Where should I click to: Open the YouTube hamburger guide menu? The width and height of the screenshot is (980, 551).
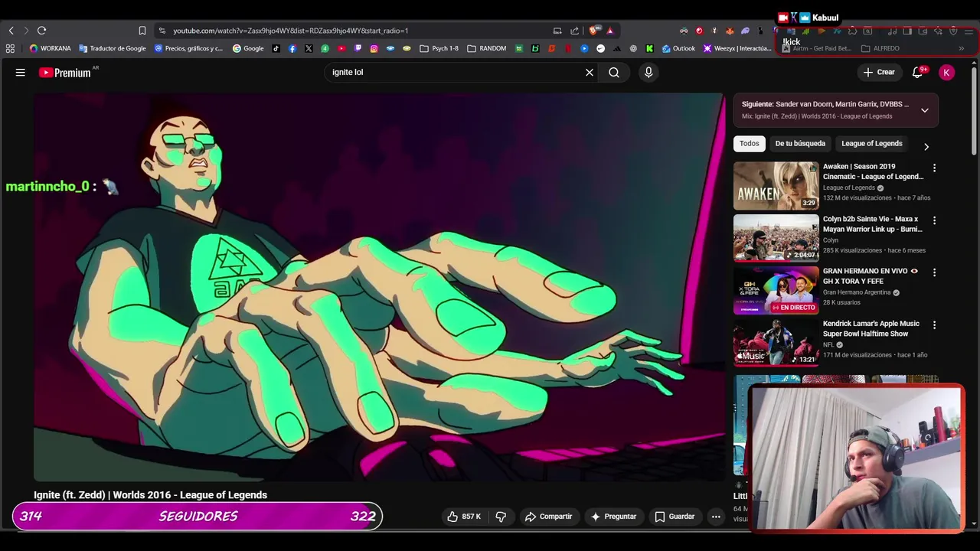click(21, 73)
